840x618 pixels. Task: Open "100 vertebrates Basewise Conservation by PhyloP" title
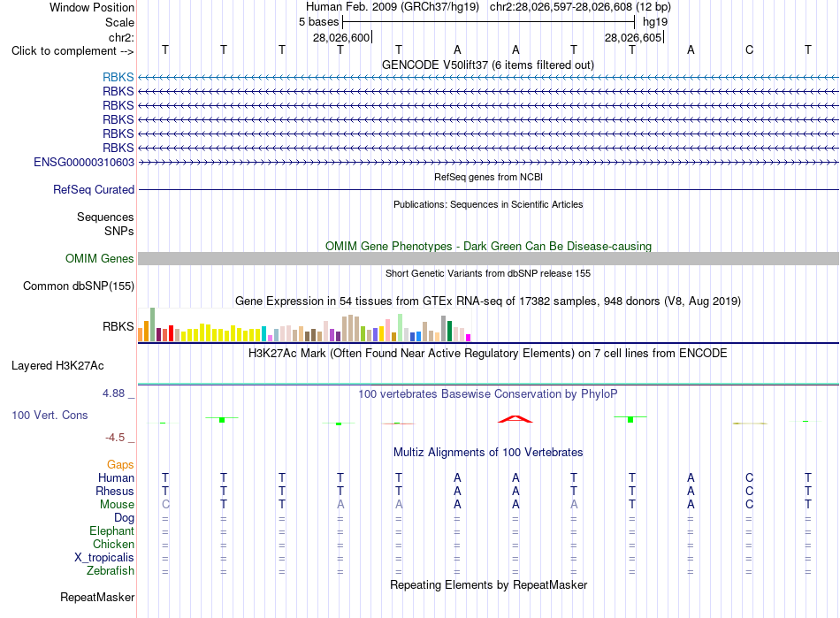pos(488,393)
